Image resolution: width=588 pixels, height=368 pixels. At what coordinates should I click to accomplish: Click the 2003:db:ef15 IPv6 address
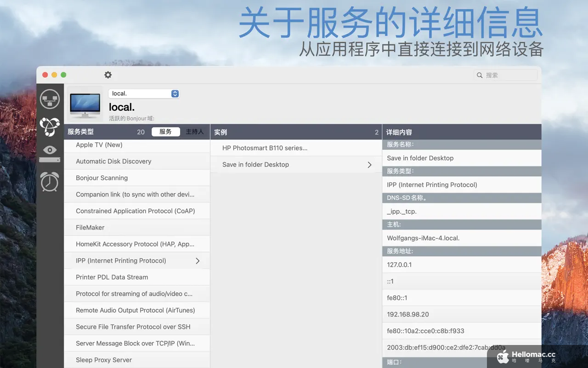462,348
